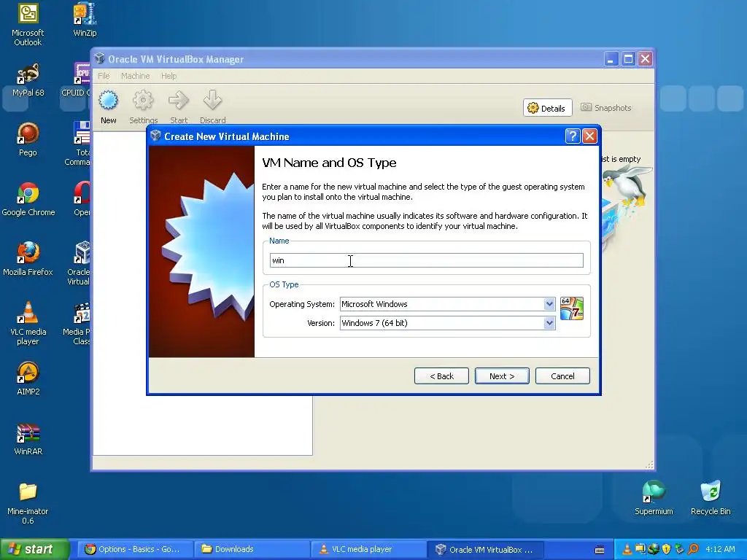Open Microsoft Outlook desktop icon
The height and width of the screenshot is (560, 747).
tap(28, 24)
